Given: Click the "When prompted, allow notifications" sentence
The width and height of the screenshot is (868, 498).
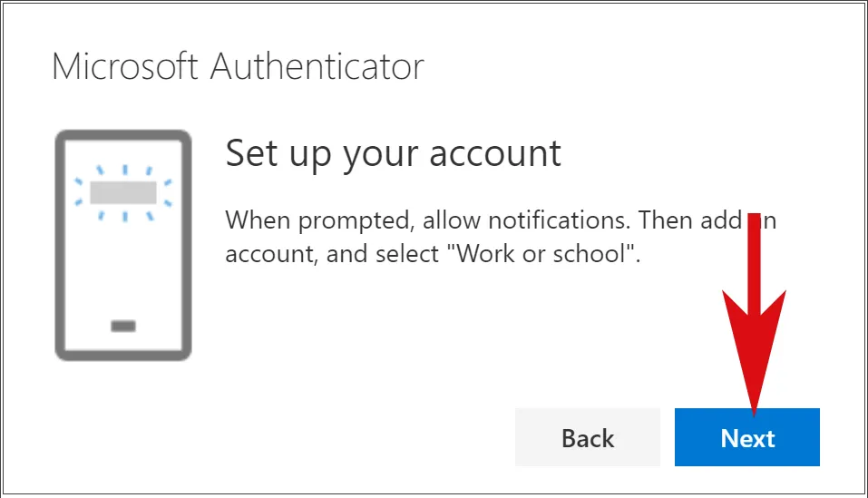Looking at the screenshot, I should click(x=426, y=220).
